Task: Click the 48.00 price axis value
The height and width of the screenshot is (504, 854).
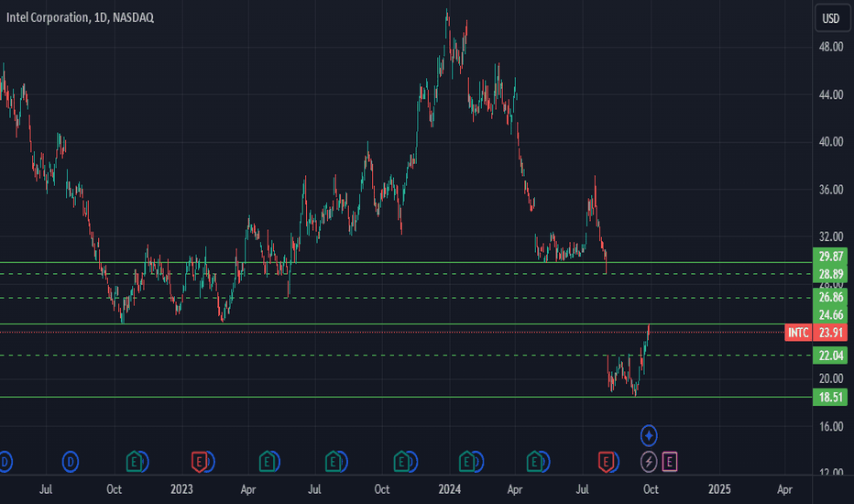Action: coord(830,48)
